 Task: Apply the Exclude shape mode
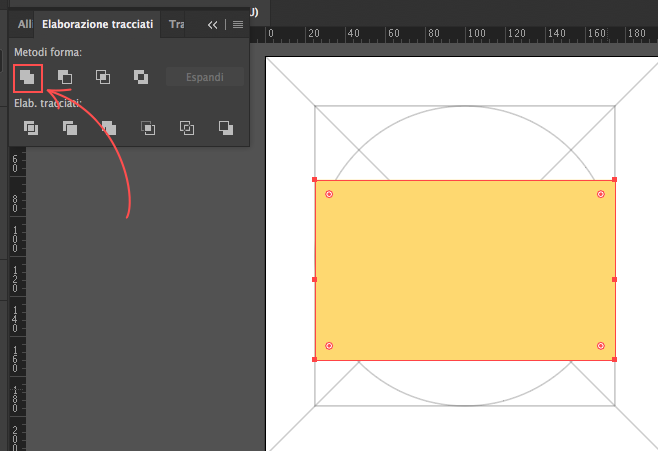pos(141,77)
